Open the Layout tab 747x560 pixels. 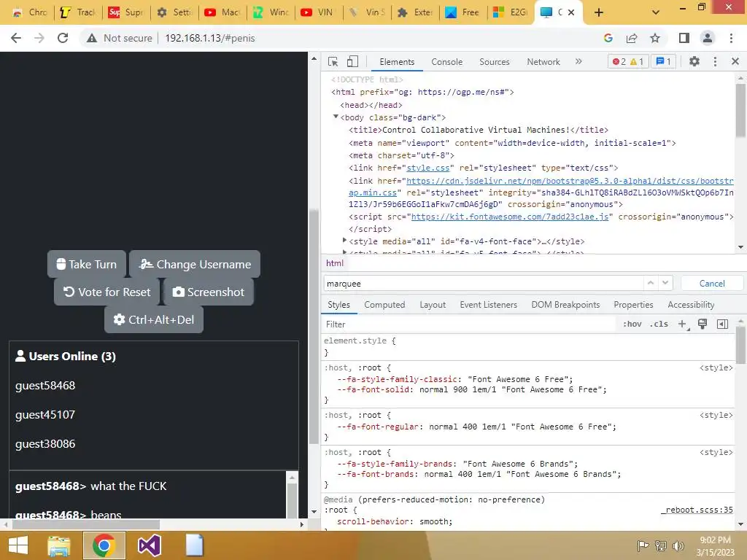pos(433,305)
